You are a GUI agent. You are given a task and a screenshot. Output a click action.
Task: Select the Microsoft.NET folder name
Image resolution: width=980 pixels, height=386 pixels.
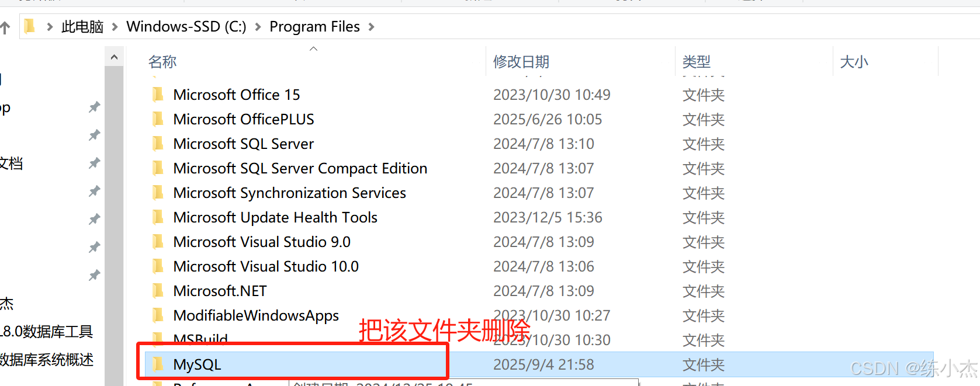coord(220,291)
